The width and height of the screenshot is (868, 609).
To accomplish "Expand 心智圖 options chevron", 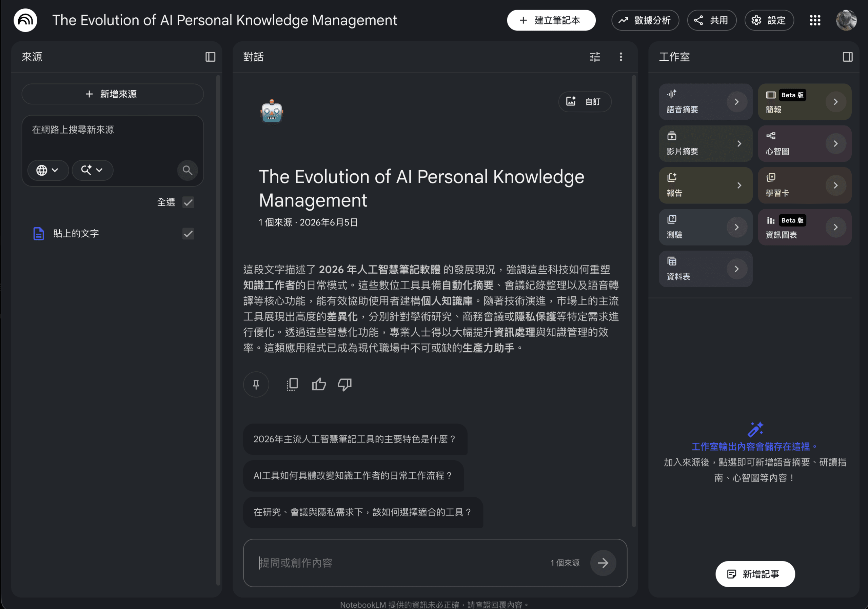I will [x=835, y=144].
